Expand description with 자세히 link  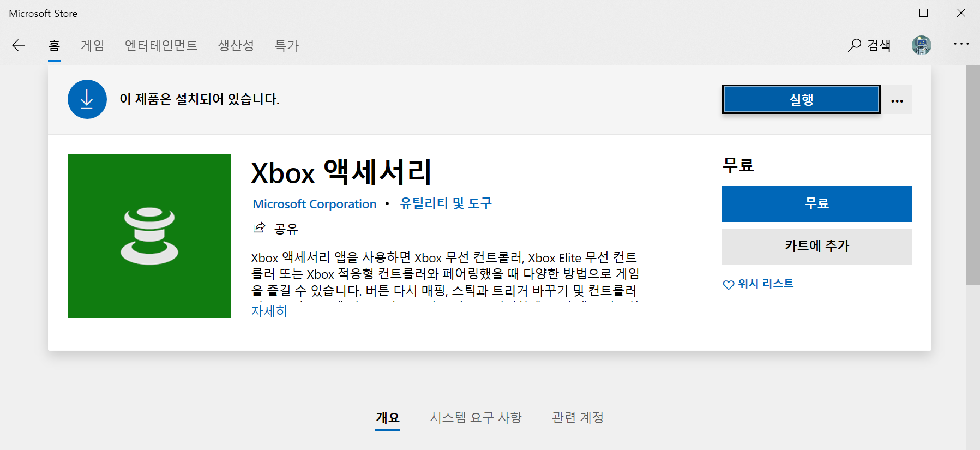pyautogui.click(x=269, y=311)
